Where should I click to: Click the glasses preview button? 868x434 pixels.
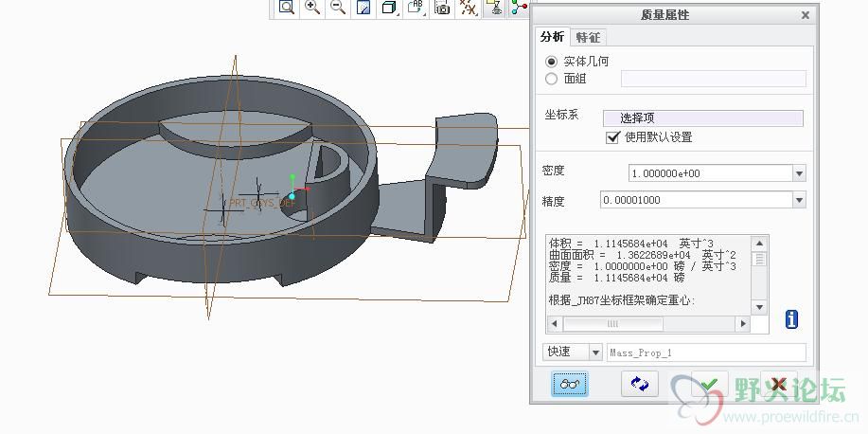tap(570, 384)
